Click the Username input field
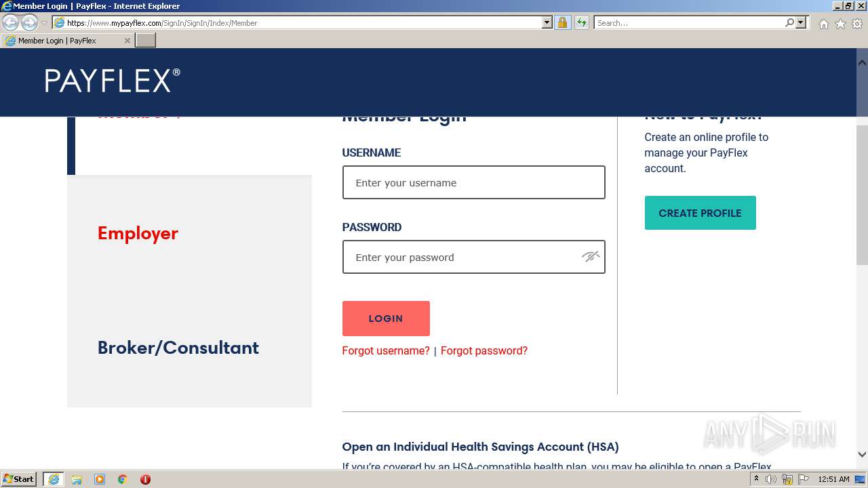The width and height of the screenshot is (868, 488). 473,182
